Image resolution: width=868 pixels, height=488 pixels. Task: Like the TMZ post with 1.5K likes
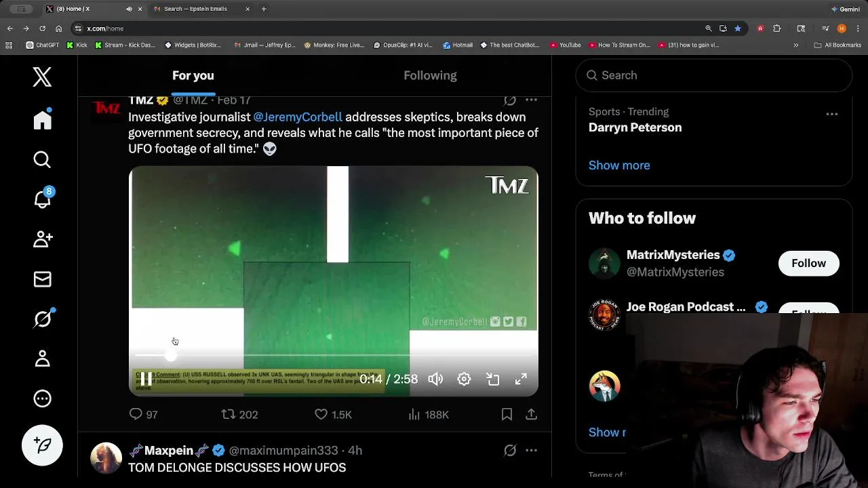333,414
